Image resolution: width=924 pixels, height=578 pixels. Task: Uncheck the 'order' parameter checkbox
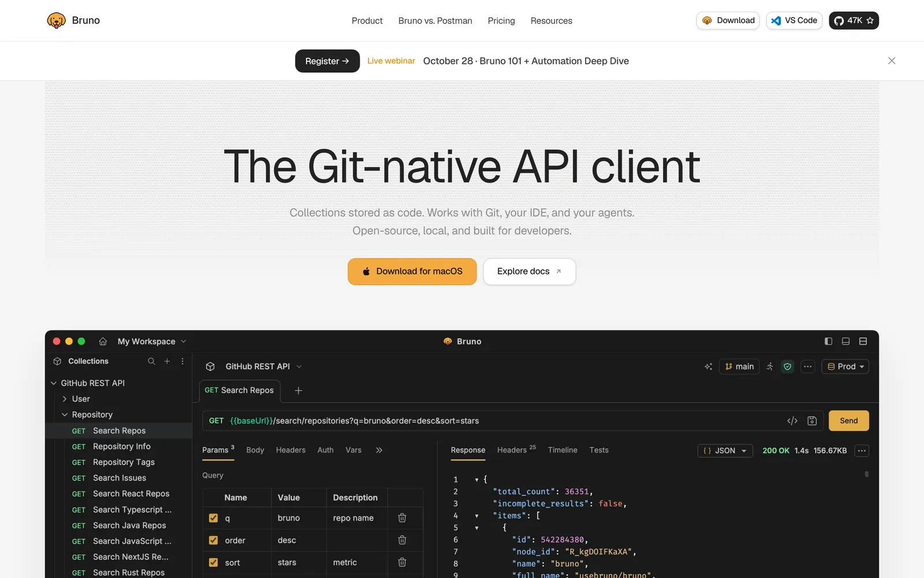coord(213,540)
